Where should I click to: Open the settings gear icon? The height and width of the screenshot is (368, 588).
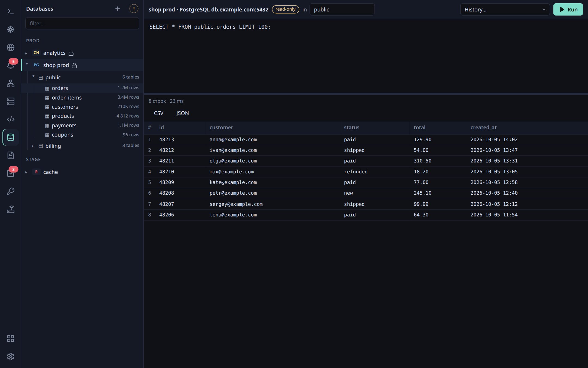click(10, 357)
